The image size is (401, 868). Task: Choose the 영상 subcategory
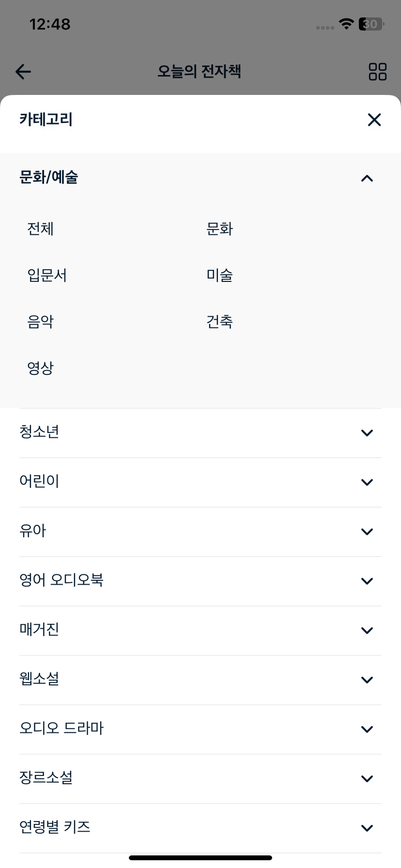(40, 368)
